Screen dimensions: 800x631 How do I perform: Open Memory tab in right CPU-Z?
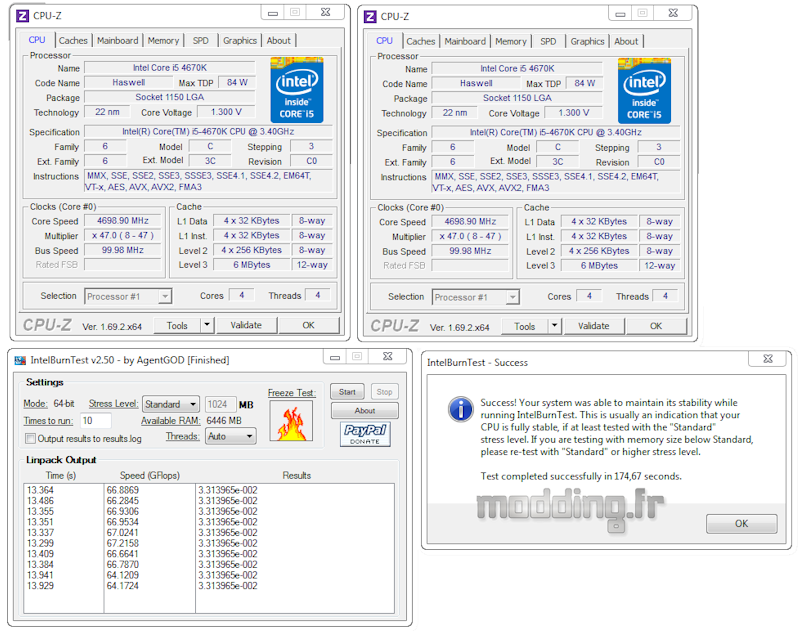coord(511,41)
